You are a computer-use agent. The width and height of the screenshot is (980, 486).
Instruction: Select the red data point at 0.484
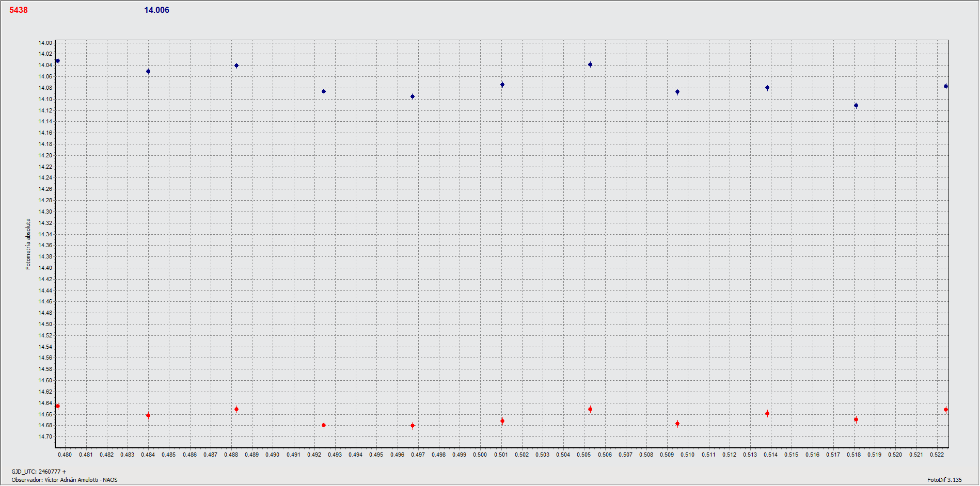point(148,415)
